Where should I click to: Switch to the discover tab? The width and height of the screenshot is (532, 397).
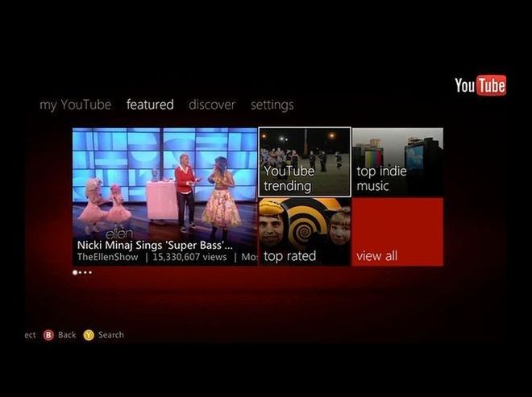pyautogui.click(x=212, y=105)
